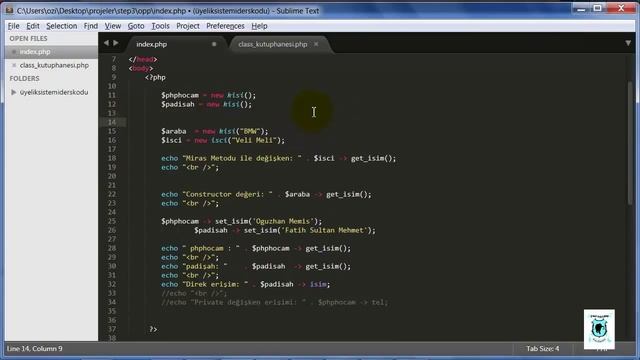
Task: Click the index.php sidebar modified-file icon
Action: pyautogui.click(x=14, y=52)
